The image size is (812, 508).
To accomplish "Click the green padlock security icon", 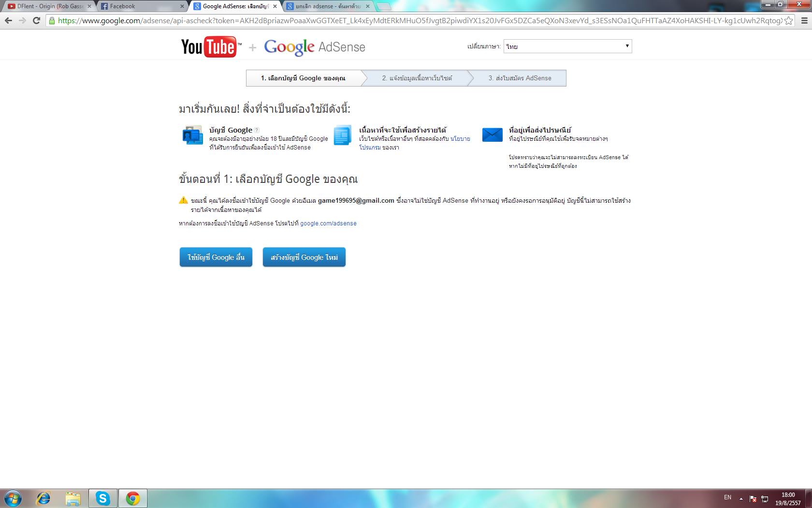I will click(52, 20).
